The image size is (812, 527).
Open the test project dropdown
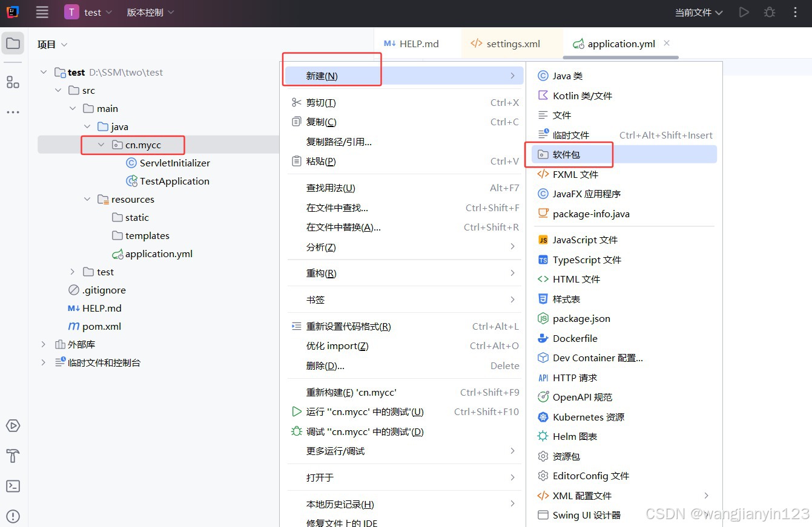[88, 12]
